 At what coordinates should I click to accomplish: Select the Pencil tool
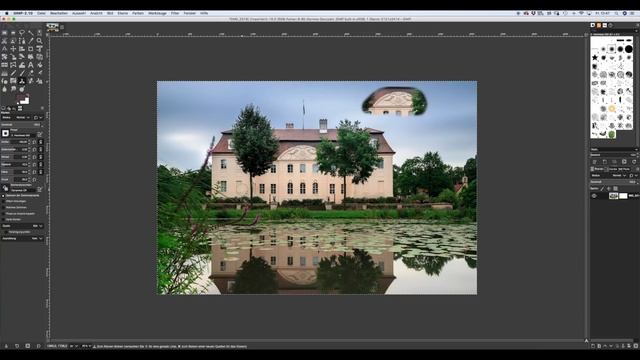13,73
